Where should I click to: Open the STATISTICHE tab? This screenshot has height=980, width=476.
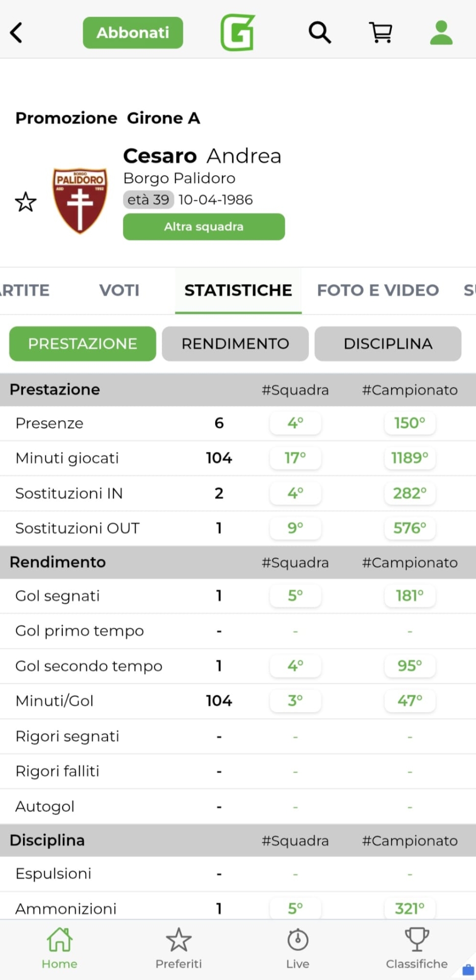238,290
